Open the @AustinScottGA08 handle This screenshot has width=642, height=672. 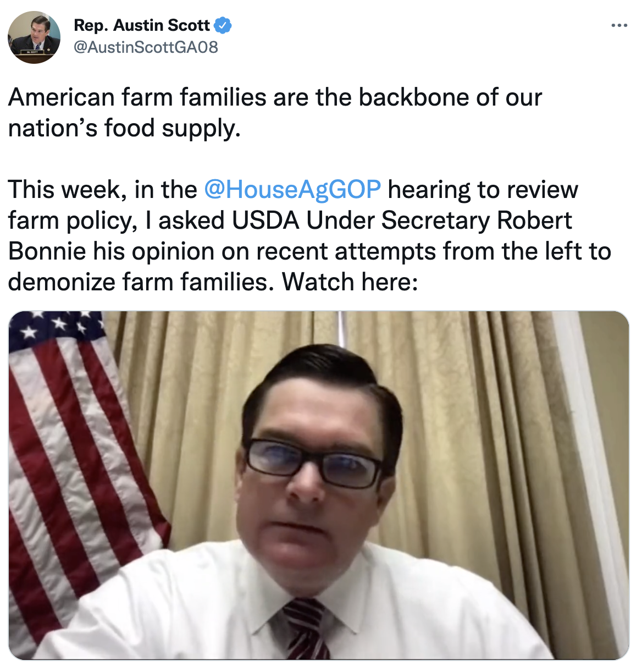click(146, 47)
